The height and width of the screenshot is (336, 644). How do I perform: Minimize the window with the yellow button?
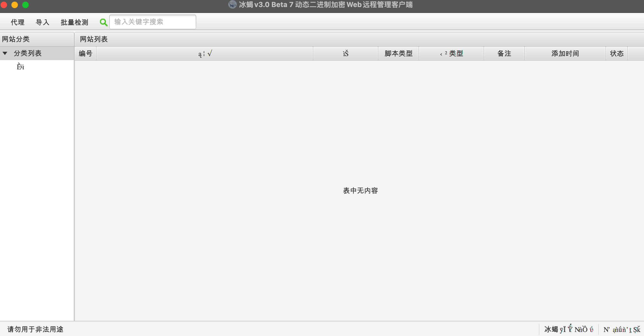[15, 5]
